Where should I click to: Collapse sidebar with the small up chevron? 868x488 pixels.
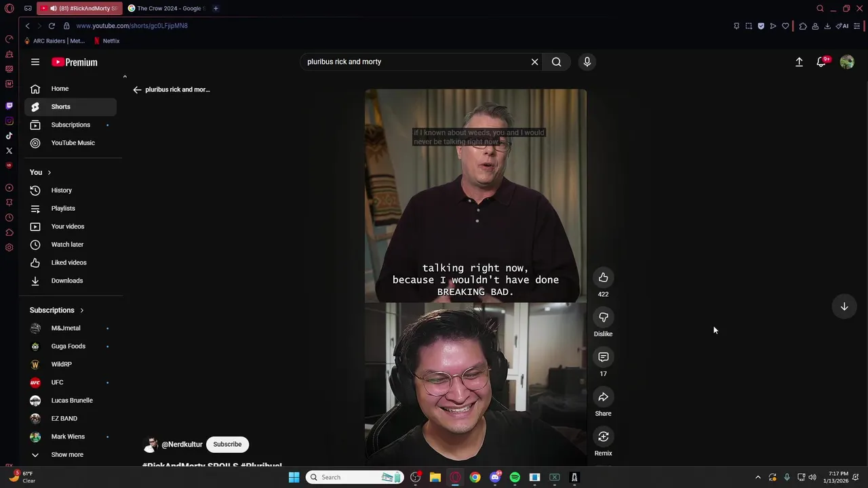pyautogui.click(x=125, y=77)
